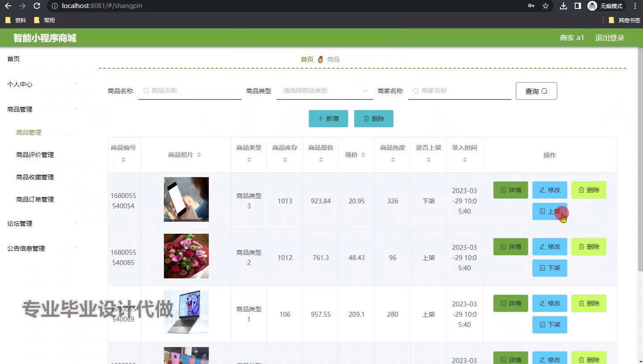Image resolution: width=643 pixels, height=364 pixels.
Task: Open 首页 in the sidebar
Action: pos(13,59)
